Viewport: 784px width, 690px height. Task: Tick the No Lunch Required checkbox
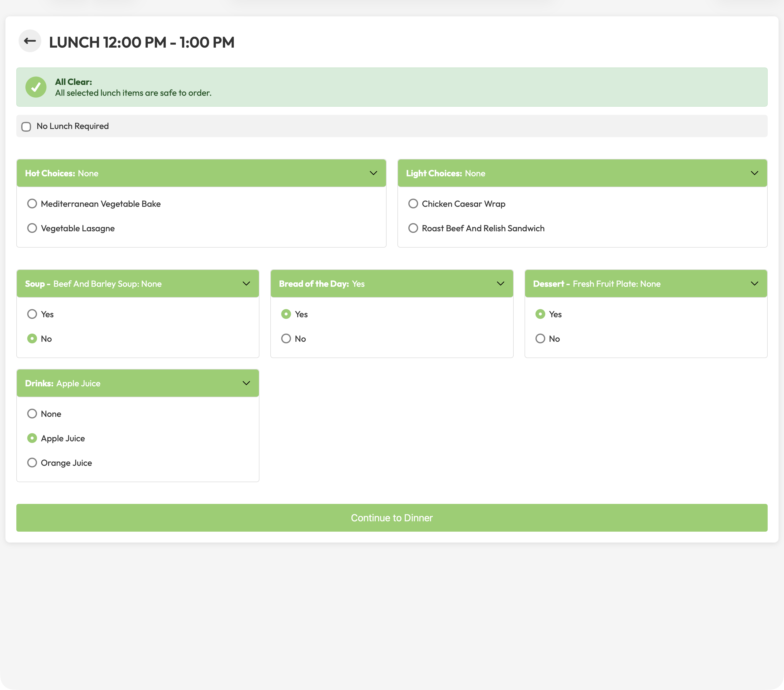[x=26, y=127]
